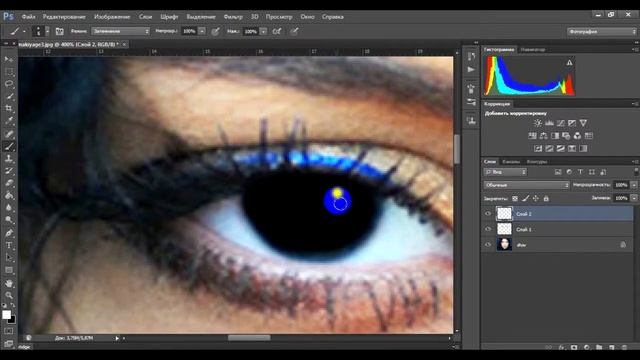Select the Magic Wand tool
The height and width of the screenshot is (360, 640).
click(x=9, y=96)
